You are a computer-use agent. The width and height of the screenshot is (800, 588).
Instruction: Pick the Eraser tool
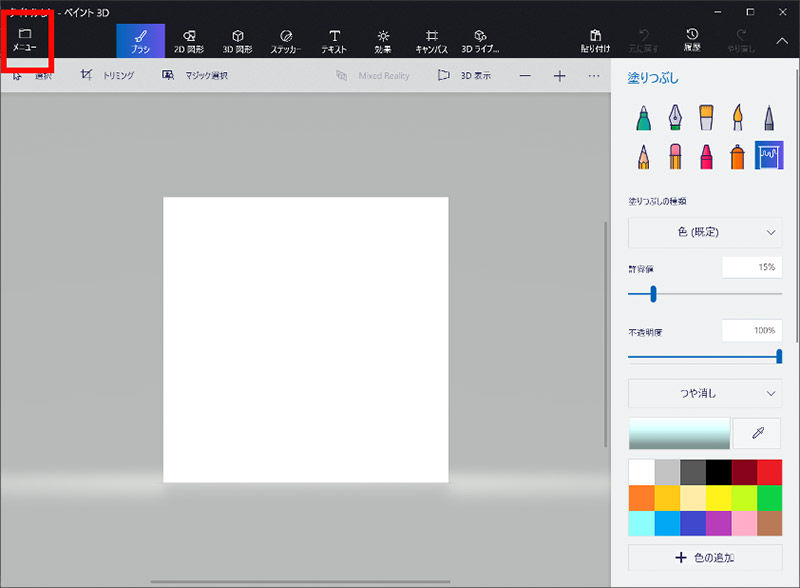(674, 156)
